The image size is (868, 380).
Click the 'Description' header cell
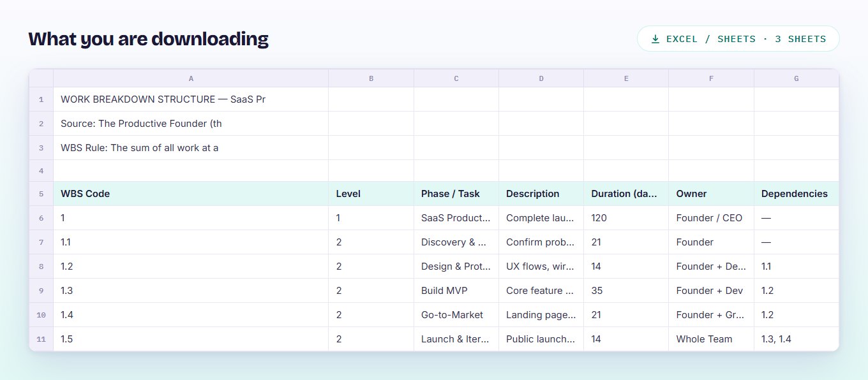541,194
